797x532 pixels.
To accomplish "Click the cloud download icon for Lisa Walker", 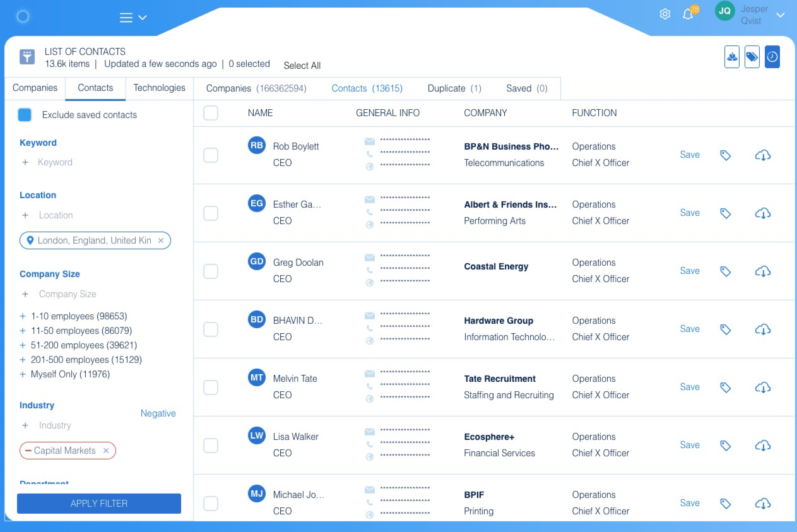I will 763,446.
